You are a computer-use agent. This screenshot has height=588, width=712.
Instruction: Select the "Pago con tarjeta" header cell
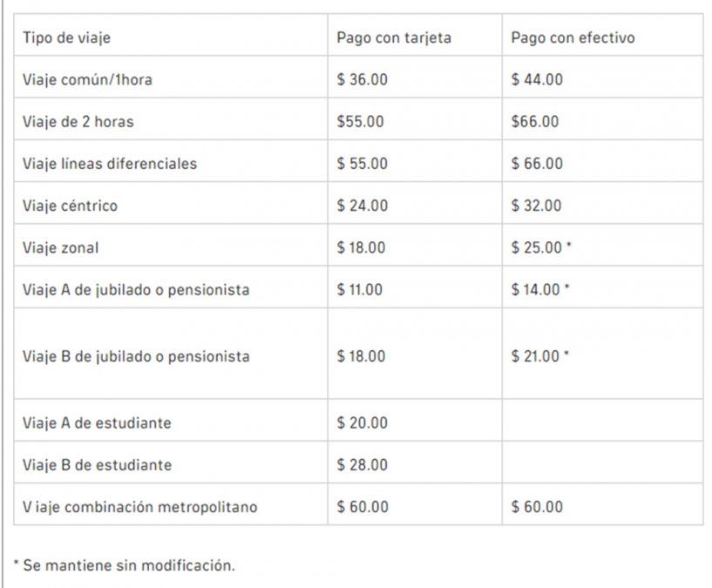click(394, 38)
